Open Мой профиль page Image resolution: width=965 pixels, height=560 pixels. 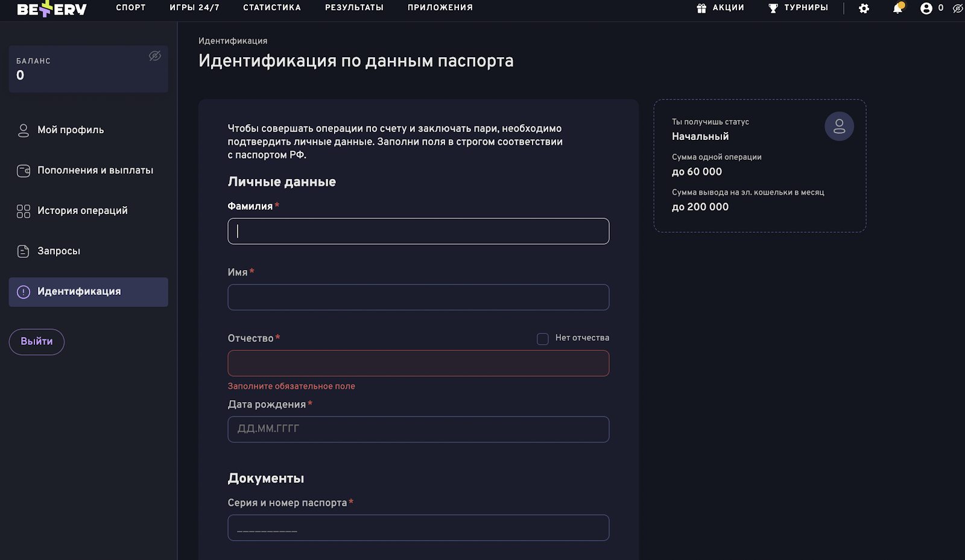coord(70,130)
